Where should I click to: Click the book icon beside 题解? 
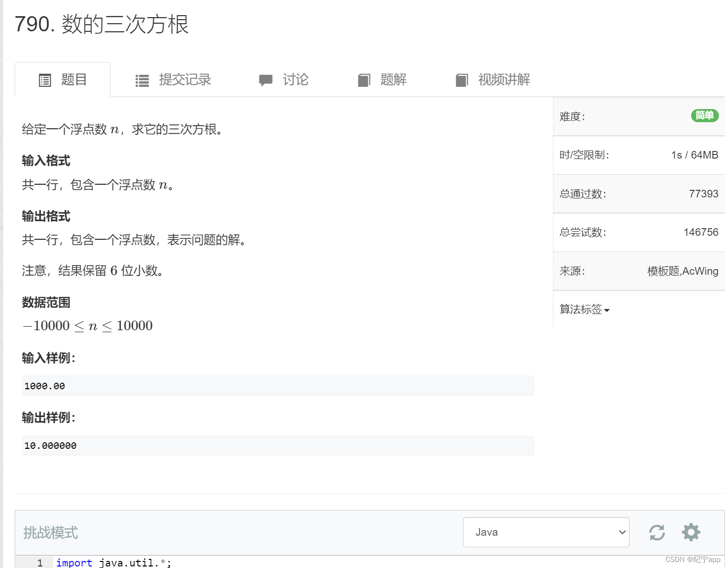coord(364,80)
